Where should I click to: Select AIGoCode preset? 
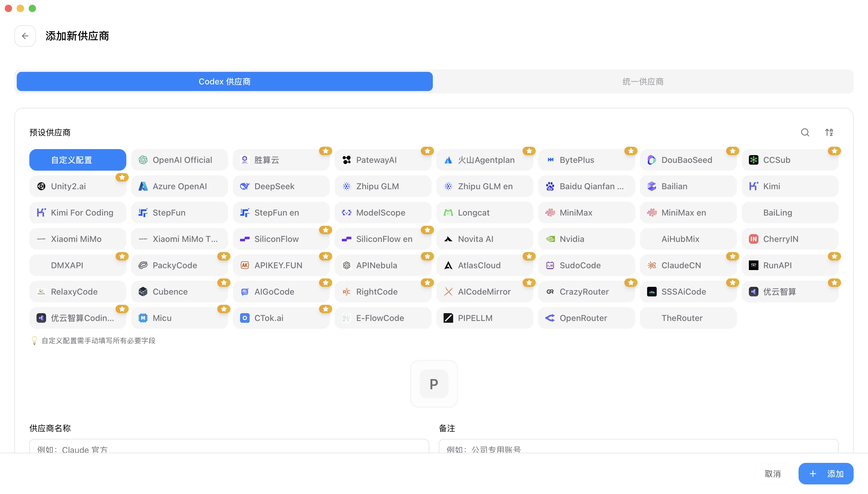281,292
